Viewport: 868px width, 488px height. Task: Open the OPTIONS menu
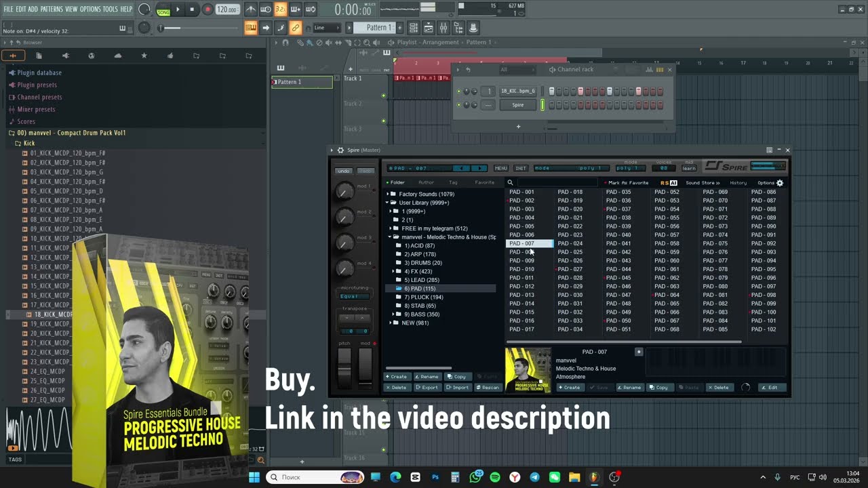pos(90,9)
